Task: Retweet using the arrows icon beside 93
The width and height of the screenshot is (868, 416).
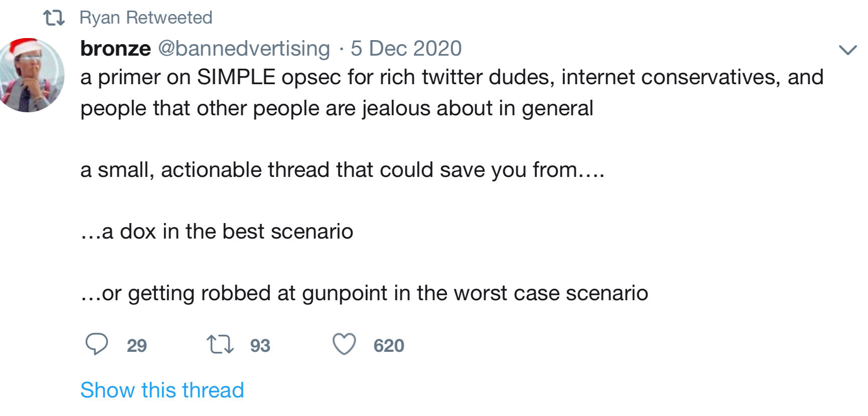Action: click(x=220, y=345)
